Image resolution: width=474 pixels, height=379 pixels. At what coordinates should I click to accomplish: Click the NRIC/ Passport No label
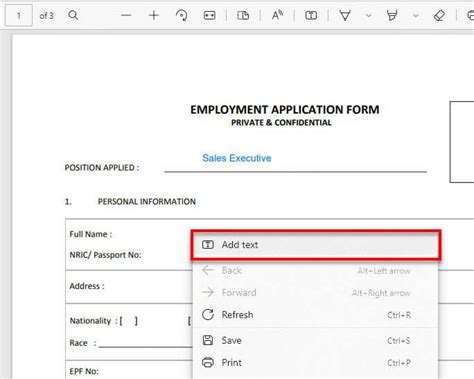point(105,255)
